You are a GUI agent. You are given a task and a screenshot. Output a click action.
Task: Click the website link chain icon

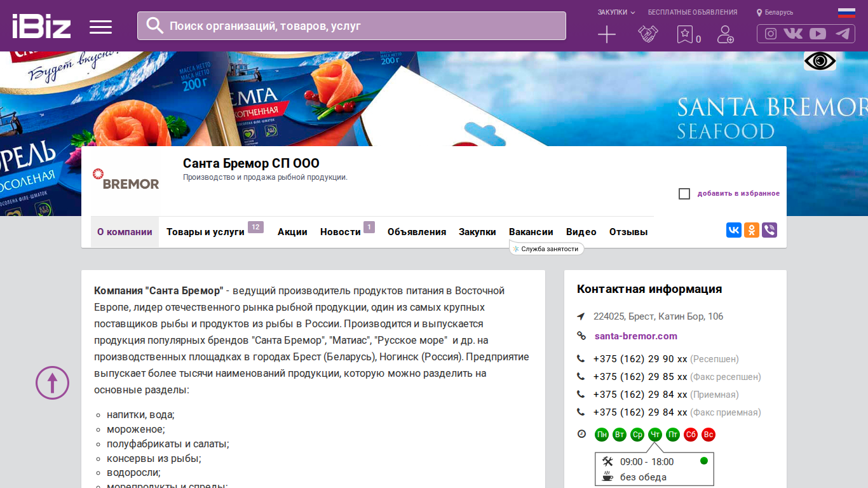[x=581, y=336]
